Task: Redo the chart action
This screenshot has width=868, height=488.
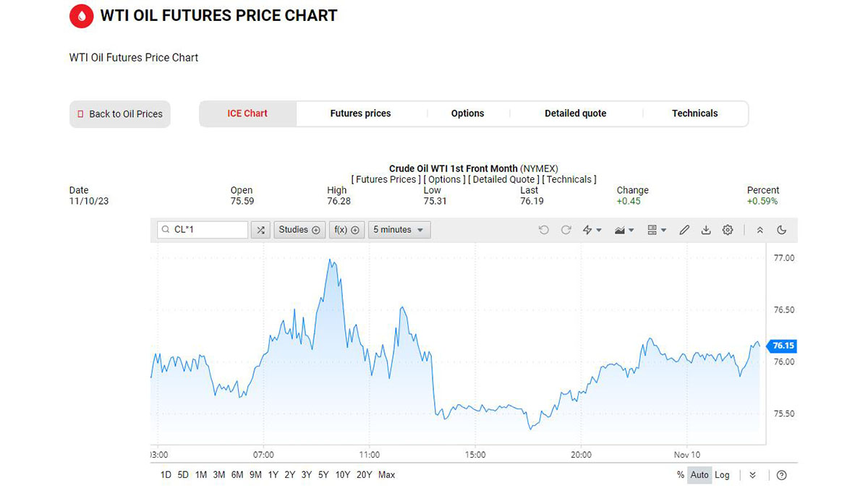Action: click(566, 230)
